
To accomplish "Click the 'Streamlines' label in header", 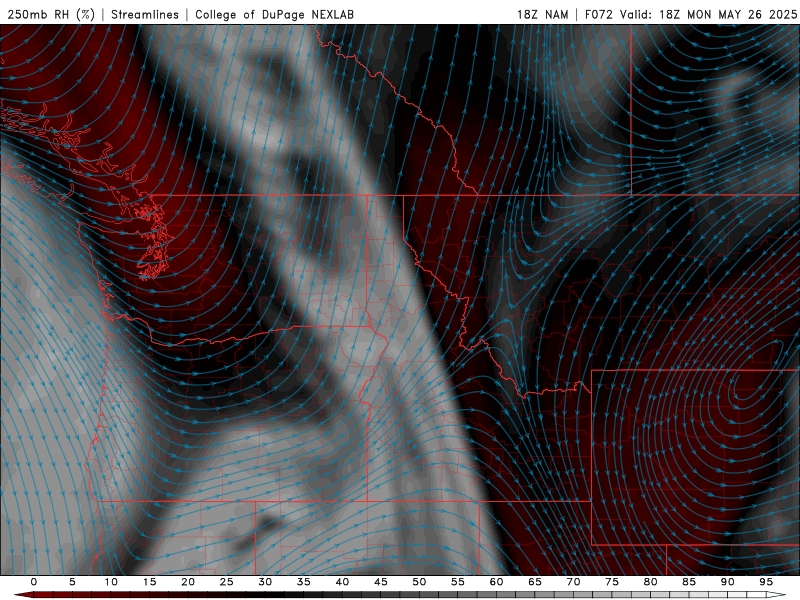I will (145, 14).
